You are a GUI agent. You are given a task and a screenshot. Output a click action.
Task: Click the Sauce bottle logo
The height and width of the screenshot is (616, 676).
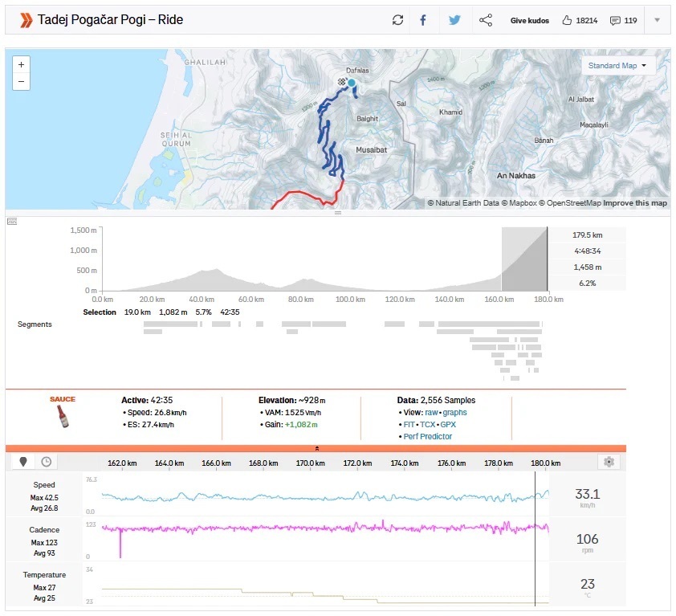click(x=63, y=416)
